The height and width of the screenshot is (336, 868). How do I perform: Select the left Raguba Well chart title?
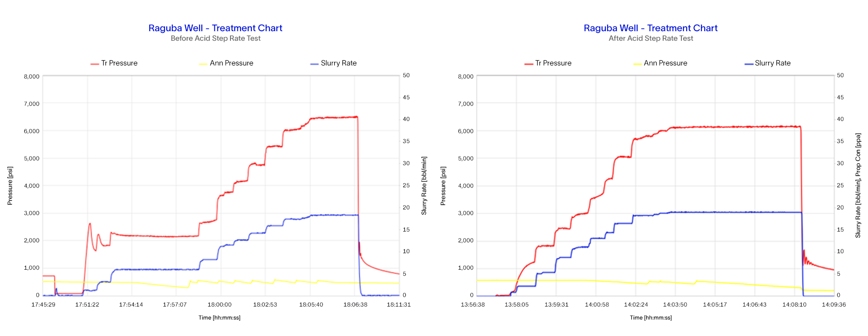[215, 28]
